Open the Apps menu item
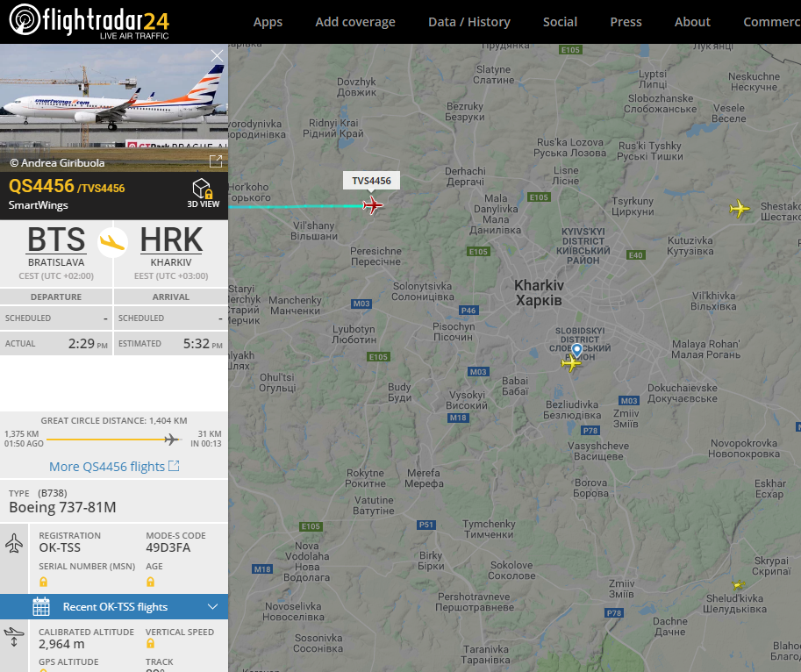Image resolution: width=801 pixels, height=672 pixels. click(268, 22)
